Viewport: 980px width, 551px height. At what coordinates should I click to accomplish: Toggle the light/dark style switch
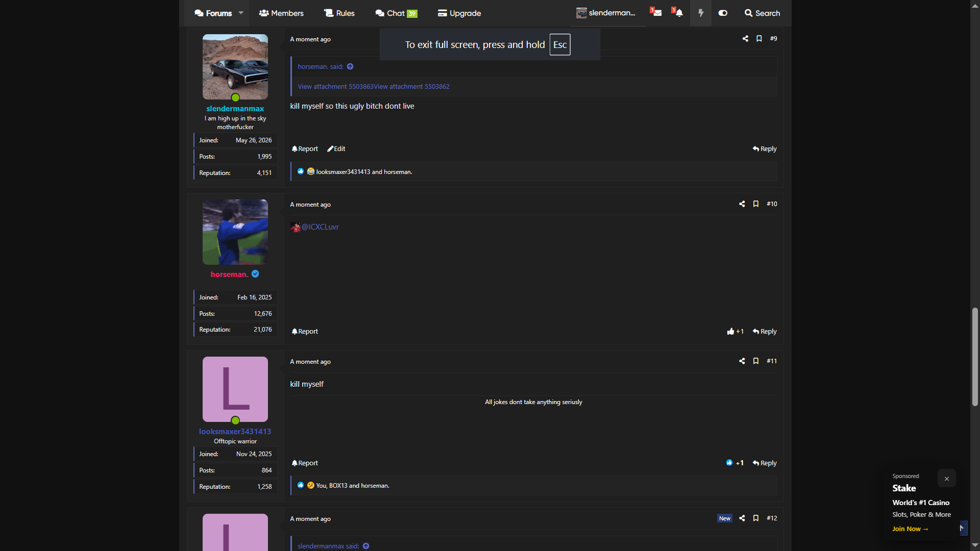tap(723, 13)
